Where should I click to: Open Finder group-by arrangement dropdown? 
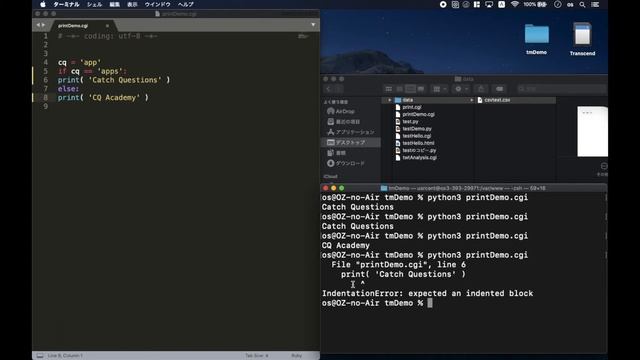pos(440,89)
